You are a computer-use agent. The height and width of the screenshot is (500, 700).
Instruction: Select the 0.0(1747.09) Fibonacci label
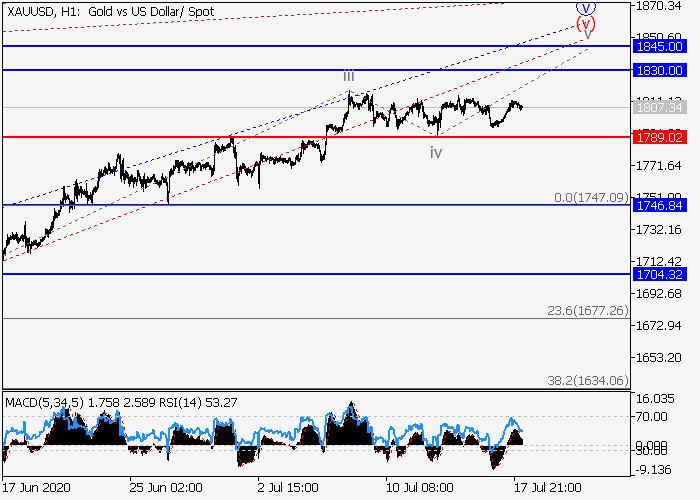pos(591,198)
